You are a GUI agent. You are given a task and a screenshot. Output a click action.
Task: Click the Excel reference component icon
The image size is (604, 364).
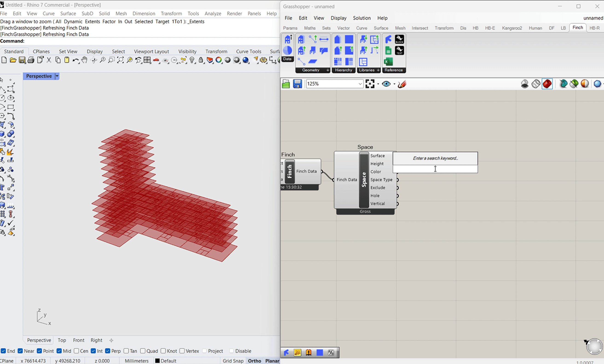point(389,62)
